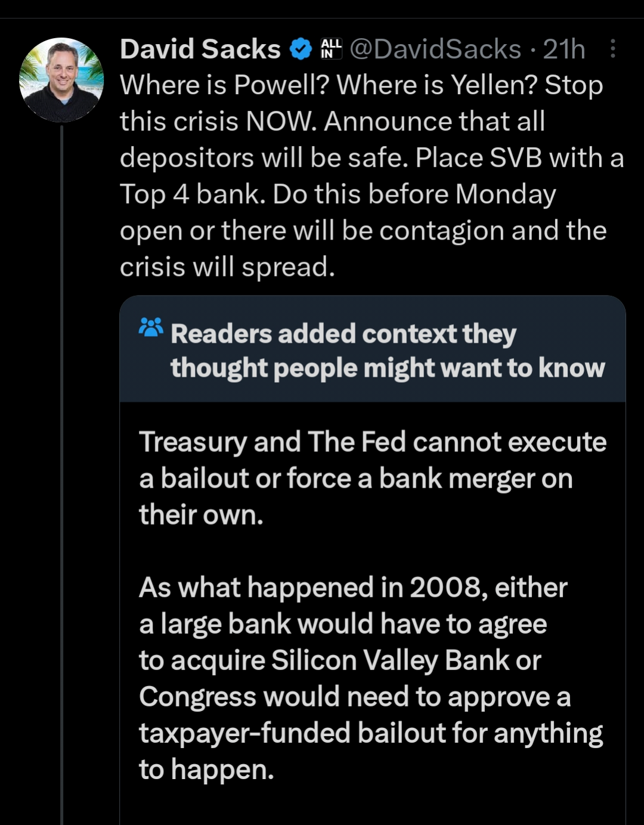Click "crisis will spread." at the tweet's end
Viewport: 644px width, 825px height.
227,266
